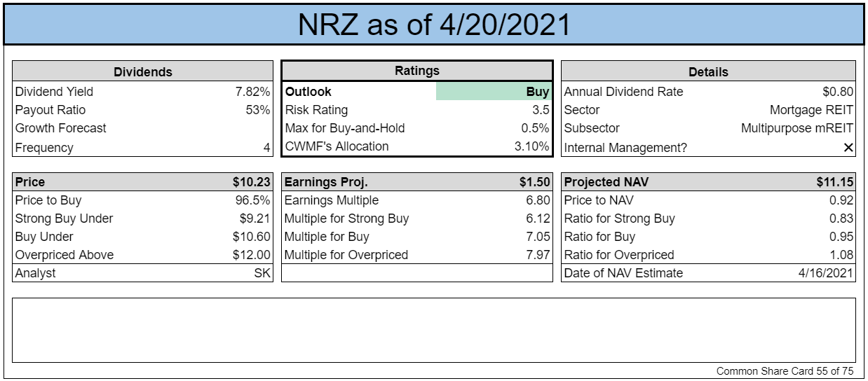Click the Analyst SK cell
This screenshot has height=381, width=868.
click(262, 273)
